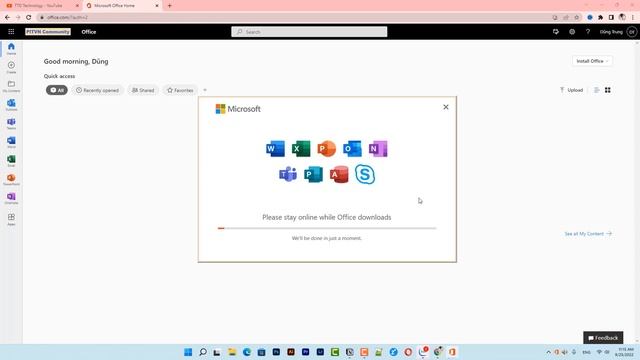Expand the Install Office dropdown

(592, 61)
